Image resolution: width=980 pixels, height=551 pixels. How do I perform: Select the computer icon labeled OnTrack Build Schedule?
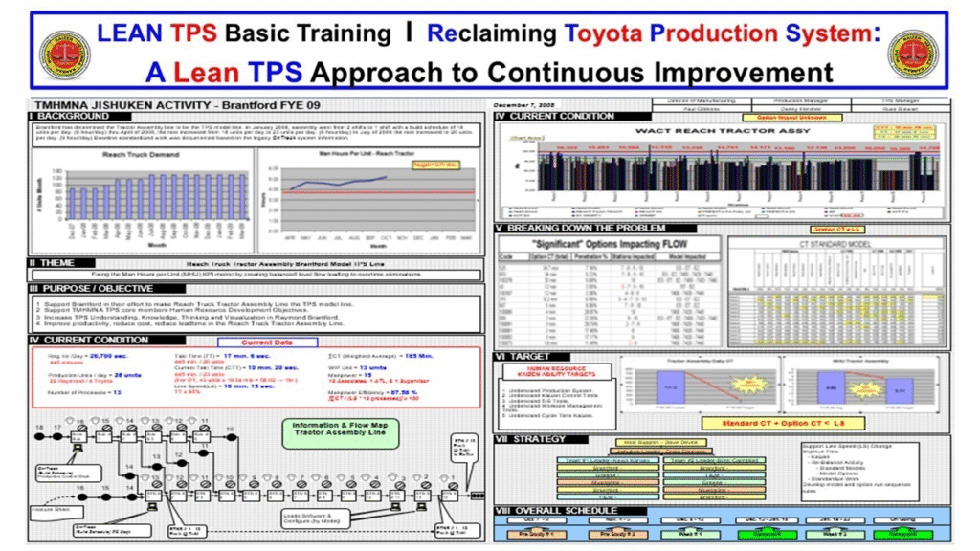[x=78, y=449]
